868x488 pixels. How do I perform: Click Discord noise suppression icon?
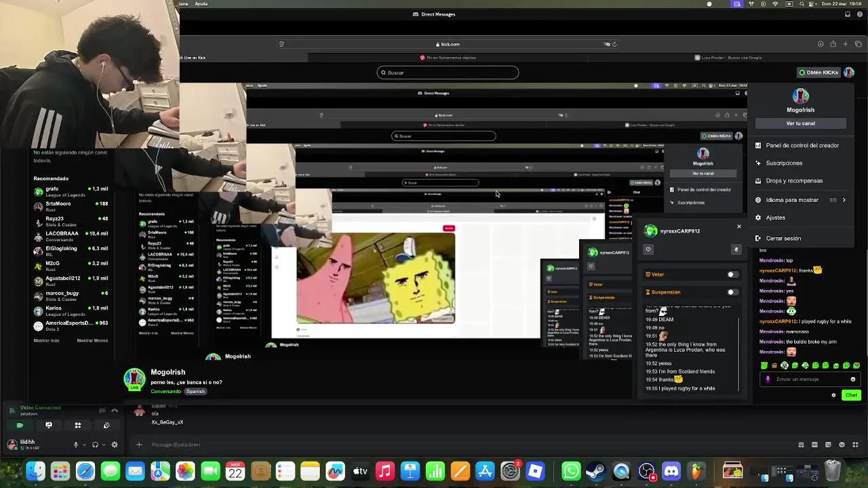(x=102, y=411)
